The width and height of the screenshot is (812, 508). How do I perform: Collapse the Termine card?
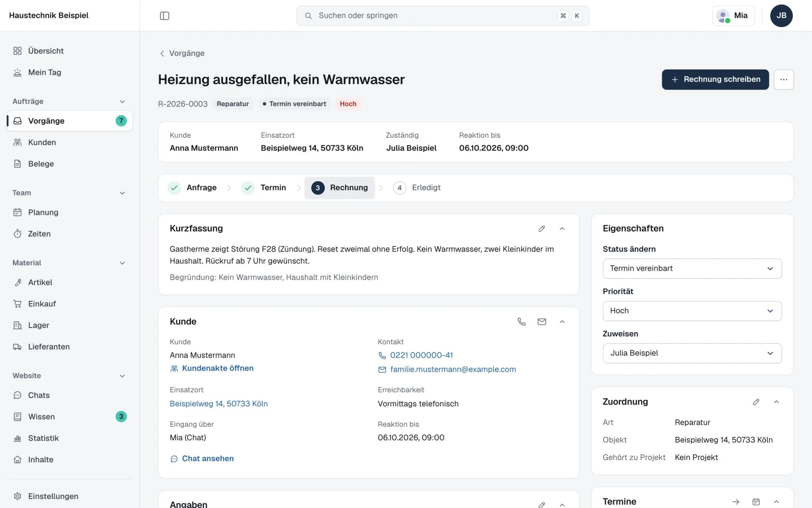point(776,502)
